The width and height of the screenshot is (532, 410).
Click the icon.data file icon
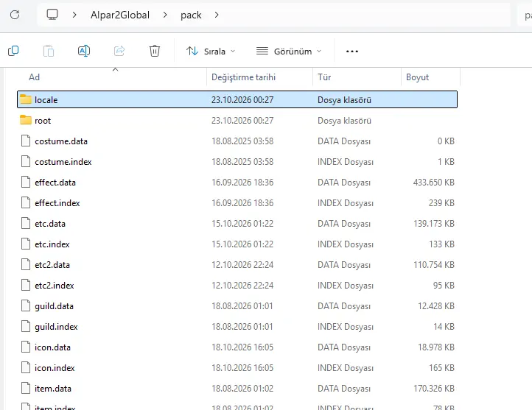pyautogui.click(x=26, y=347)
